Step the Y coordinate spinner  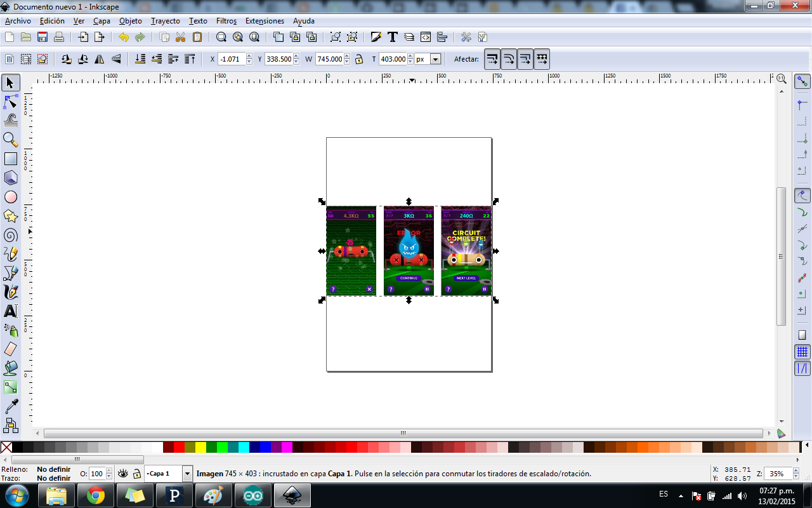(297, 59)
